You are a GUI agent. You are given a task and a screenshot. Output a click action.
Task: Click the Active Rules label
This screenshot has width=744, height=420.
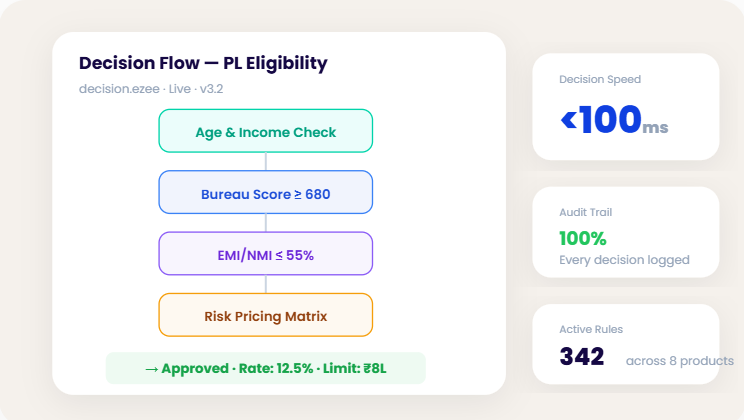pyautogui.click(x=591, y=329)
